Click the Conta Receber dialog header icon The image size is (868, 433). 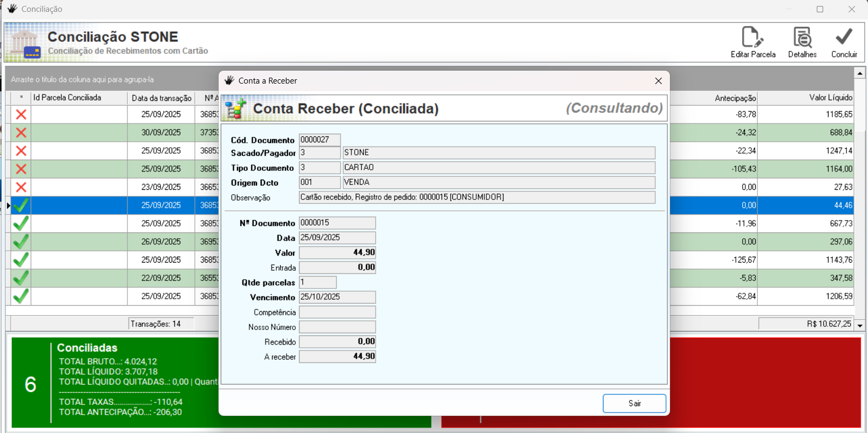236,109
